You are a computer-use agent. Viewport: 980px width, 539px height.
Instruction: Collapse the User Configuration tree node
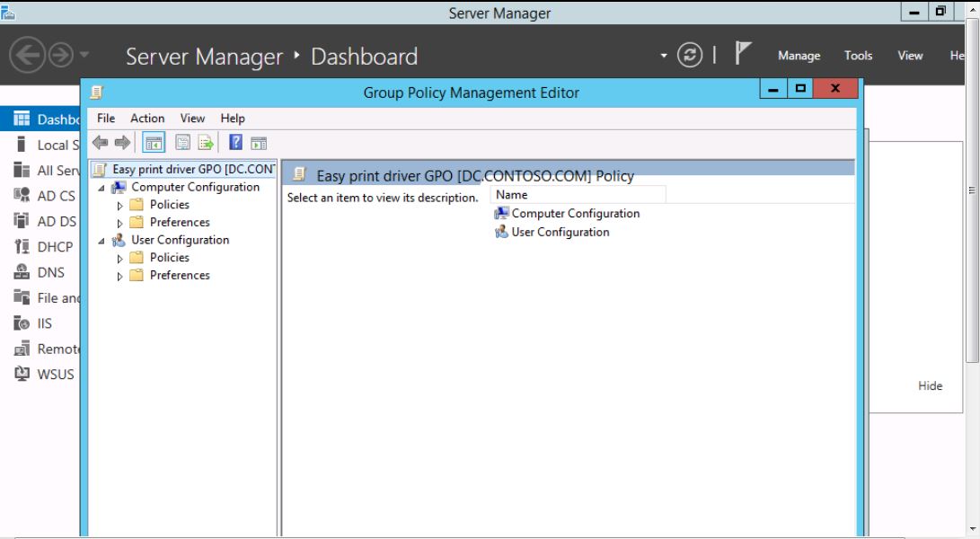[102, 241]
